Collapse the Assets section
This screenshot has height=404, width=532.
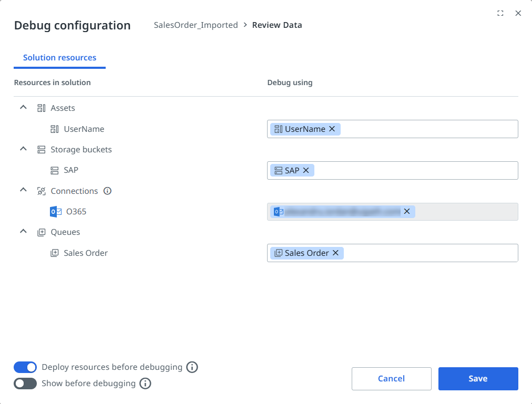(x=23, y=107)
